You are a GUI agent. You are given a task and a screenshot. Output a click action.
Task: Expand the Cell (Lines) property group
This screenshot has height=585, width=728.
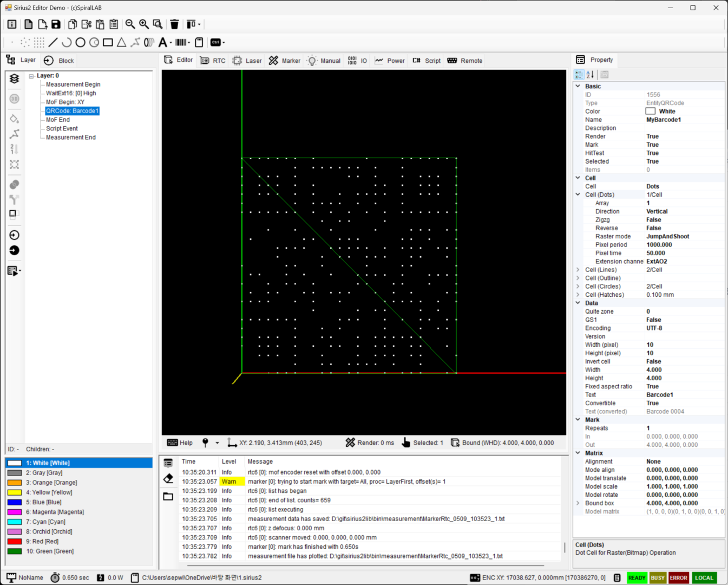coord(578,270)
